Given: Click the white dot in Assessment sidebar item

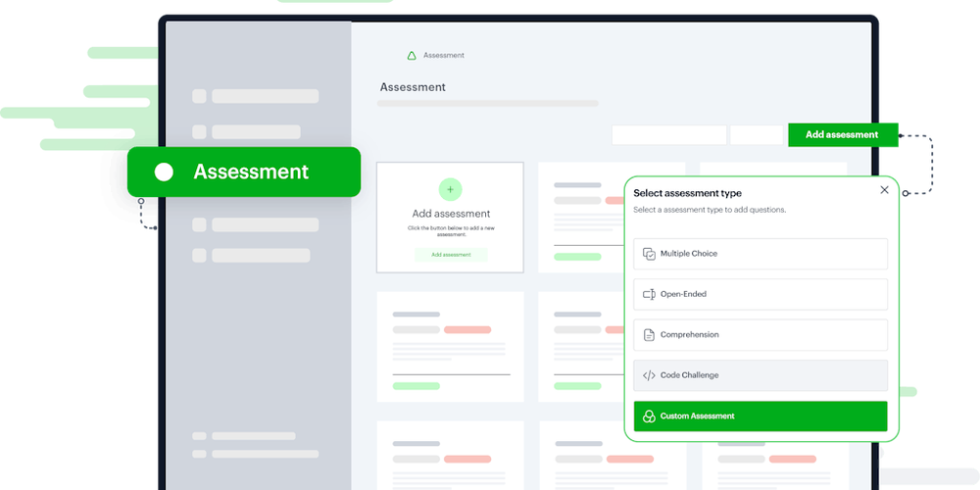Looking at the screenshot, I should 164,171.
